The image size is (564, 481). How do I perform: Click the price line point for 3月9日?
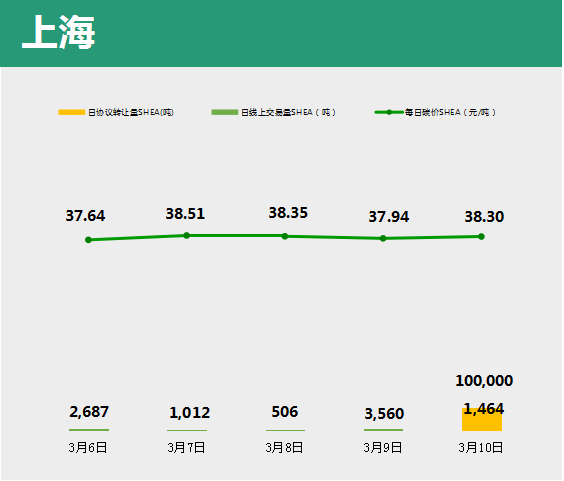click(383, 239)
